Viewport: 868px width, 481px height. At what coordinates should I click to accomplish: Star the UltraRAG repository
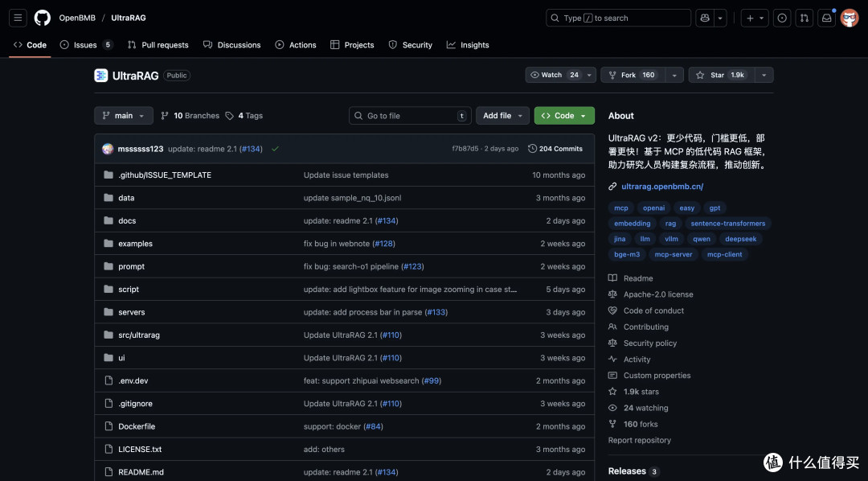721,75
